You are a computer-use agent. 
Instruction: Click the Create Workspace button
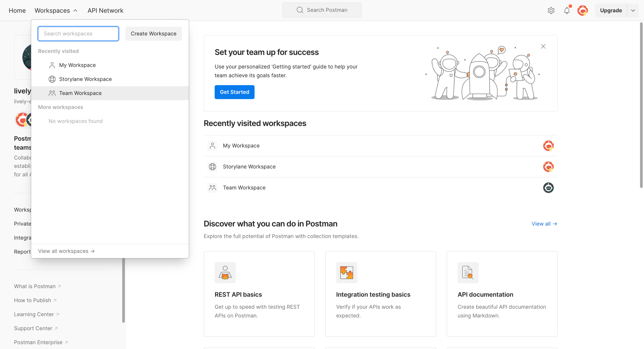pos(153,34)
